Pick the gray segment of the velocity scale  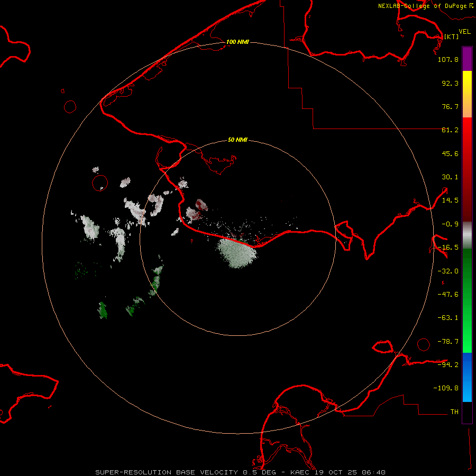coord(467,235)
